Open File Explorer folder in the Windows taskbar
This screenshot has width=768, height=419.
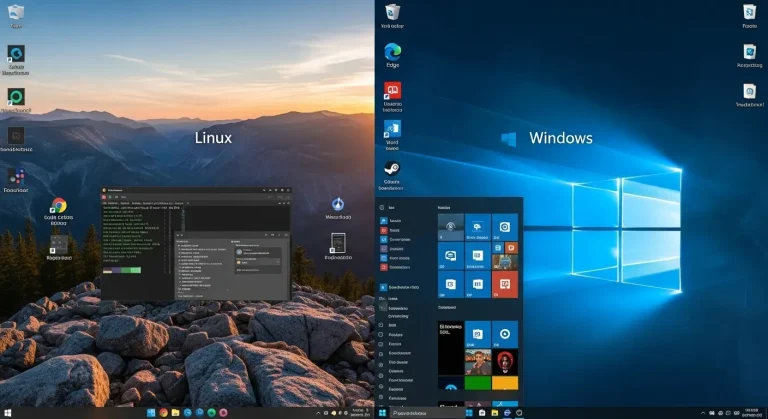(x=495, y=413)
